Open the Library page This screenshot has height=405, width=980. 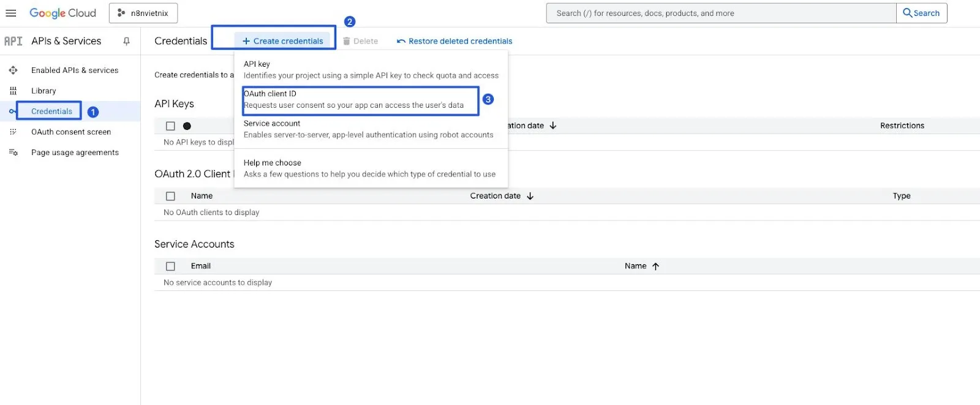[x=43, y=91]
